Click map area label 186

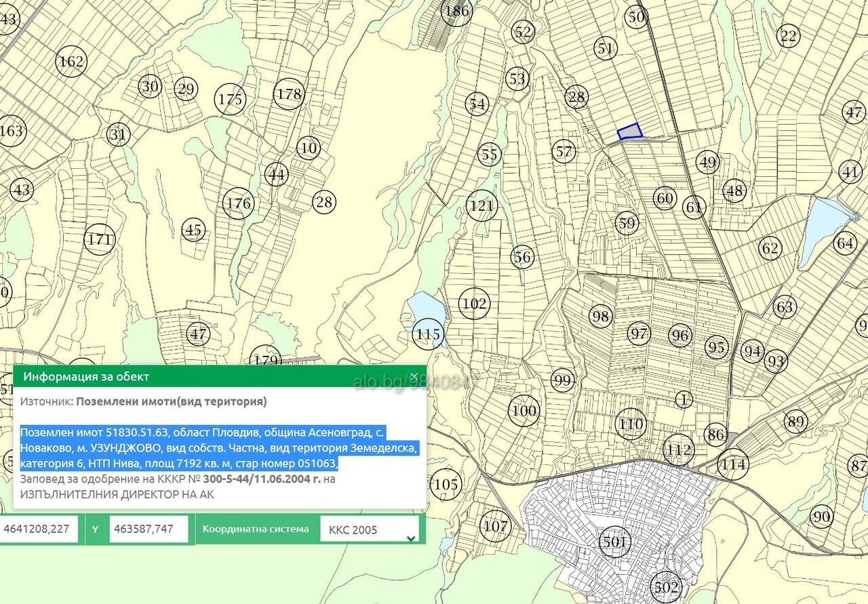coord(456,11)
